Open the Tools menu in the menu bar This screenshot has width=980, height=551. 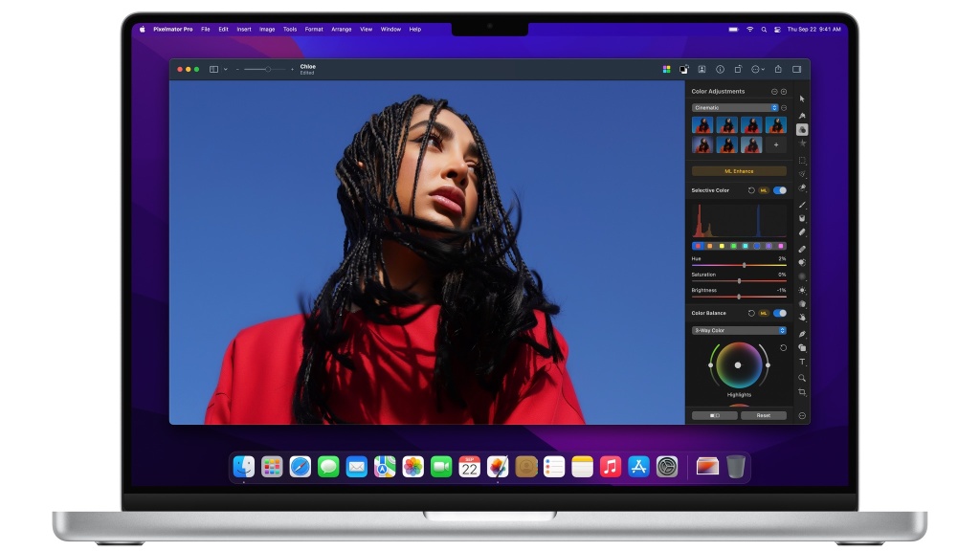point(291,29)
